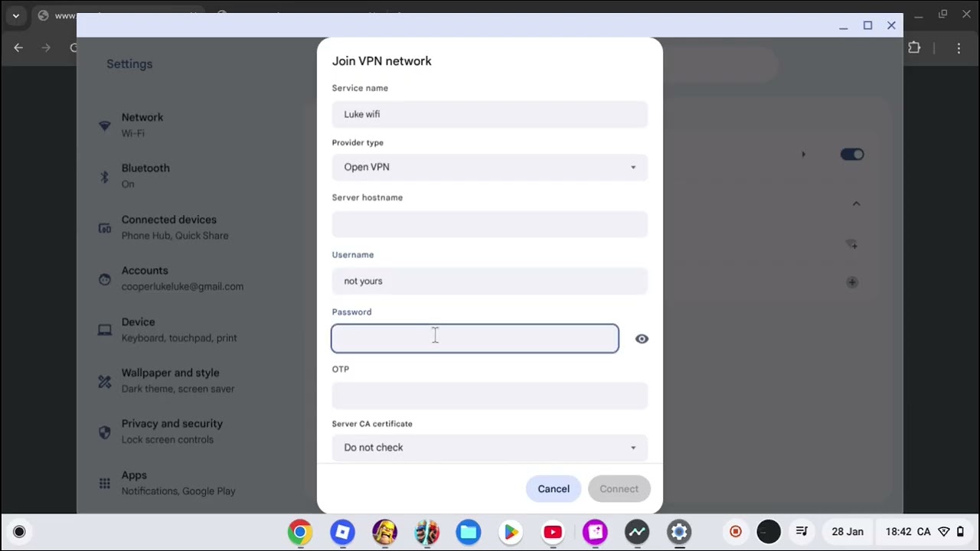Click the browser back arrow
Viewport: 980px width, 551px height.
click(18, 47)
